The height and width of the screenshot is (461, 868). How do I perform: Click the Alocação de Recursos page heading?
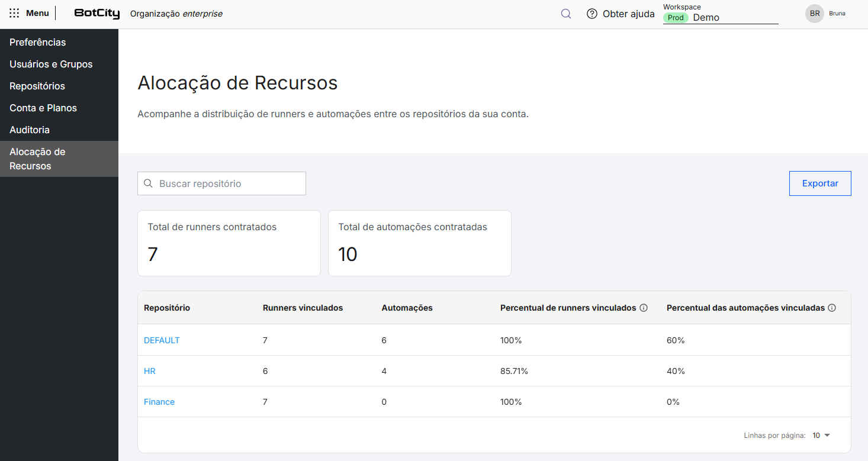click(237, 83)
